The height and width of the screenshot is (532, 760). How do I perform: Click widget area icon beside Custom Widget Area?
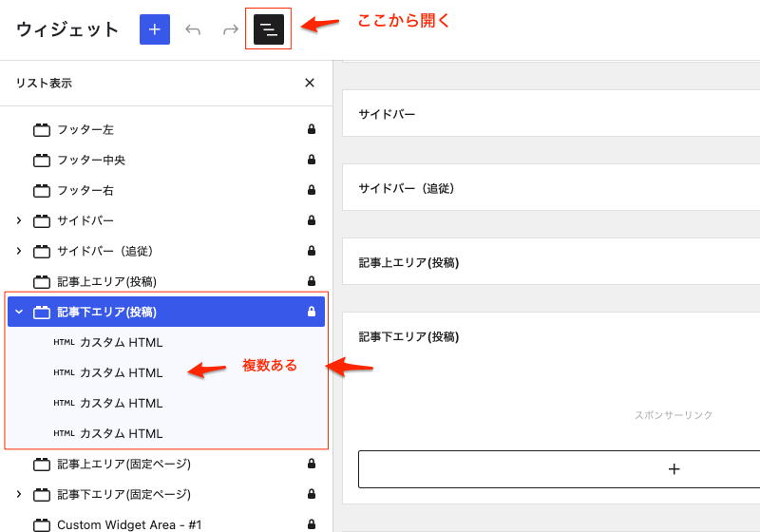tap(42, 525)
